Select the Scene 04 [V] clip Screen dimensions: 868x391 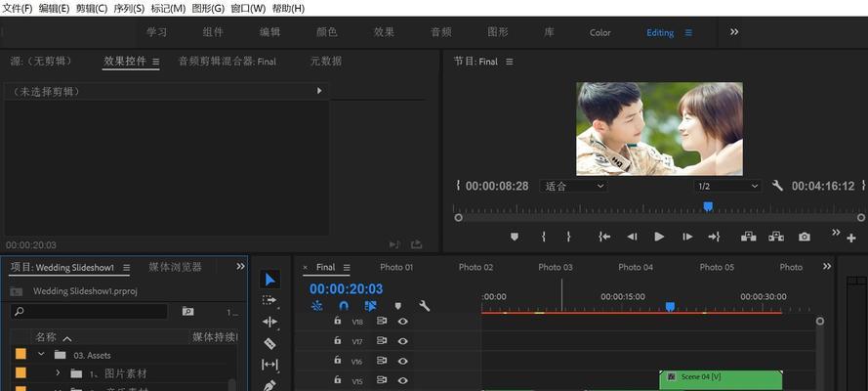pyautogui.click(x=721, y=380)
